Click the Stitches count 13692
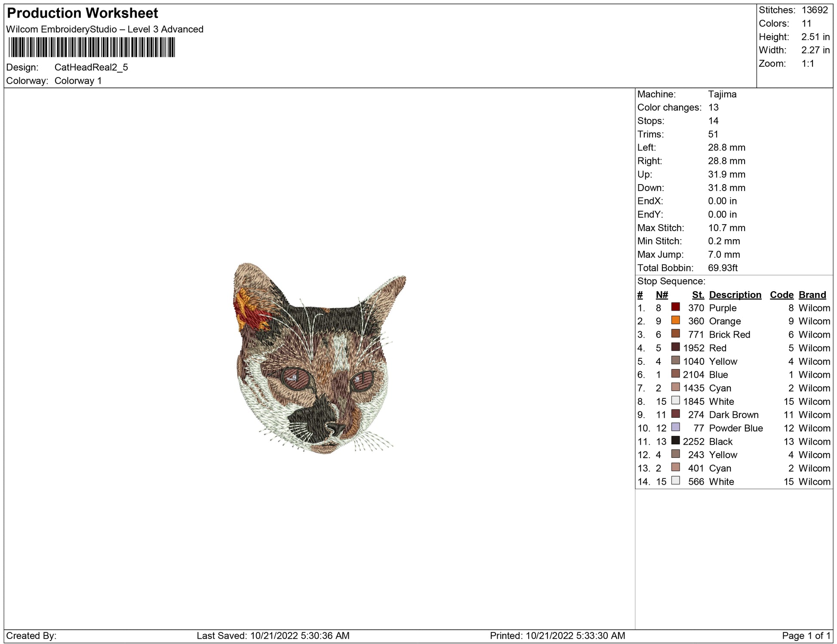Viewport: 837px width, 644px height. click(814, 10)
